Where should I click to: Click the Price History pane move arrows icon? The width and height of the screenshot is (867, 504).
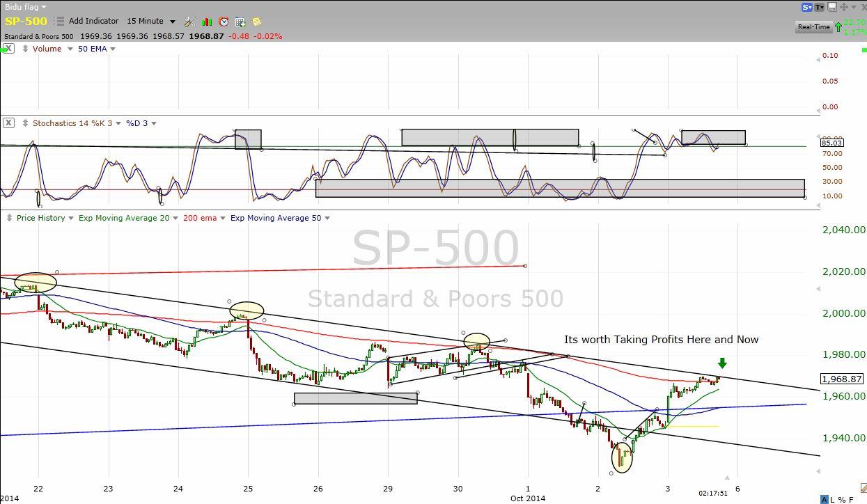pos(10,218)
